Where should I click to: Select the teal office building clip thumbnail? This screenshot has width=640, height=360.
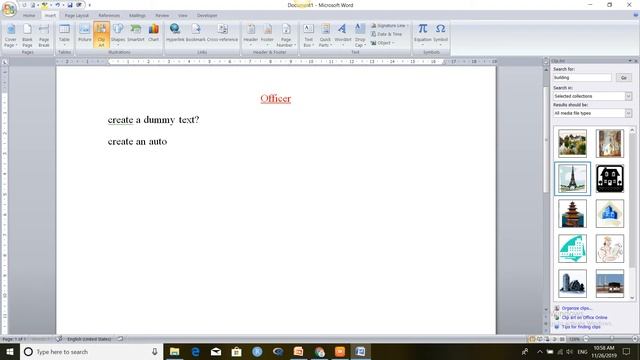[x=572, y=249]
